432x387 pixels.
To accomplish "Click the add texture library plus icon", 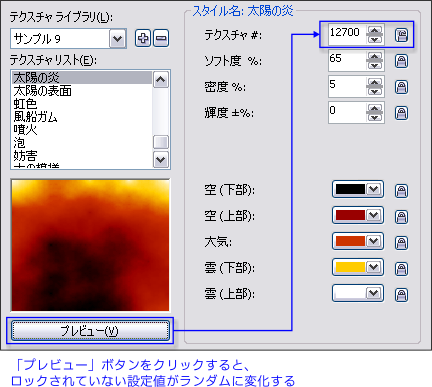I will [x=143, y=38].
